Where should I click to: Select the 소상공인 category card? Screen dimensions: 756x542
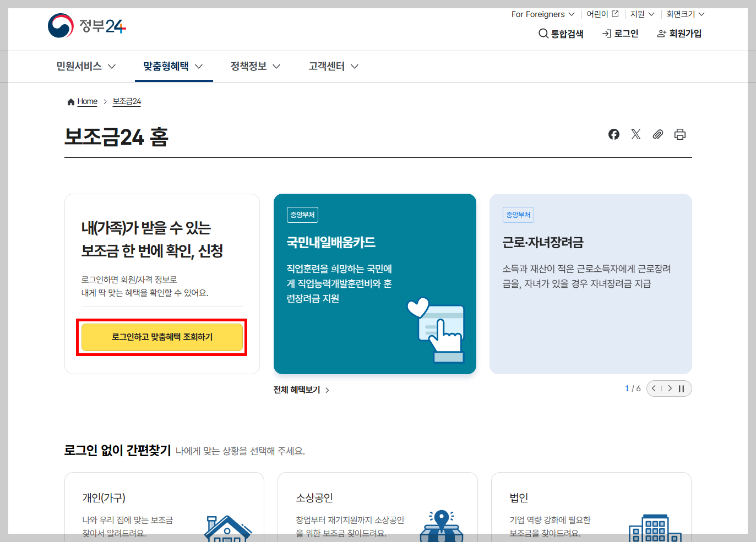[377, 506]
